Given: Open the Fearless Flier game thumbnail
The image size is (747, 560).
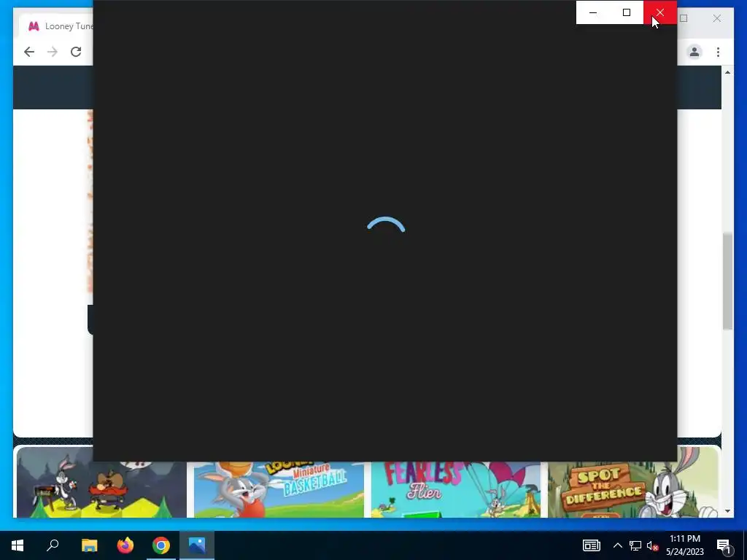Looking at the screenshot, I should click(456, 489).
